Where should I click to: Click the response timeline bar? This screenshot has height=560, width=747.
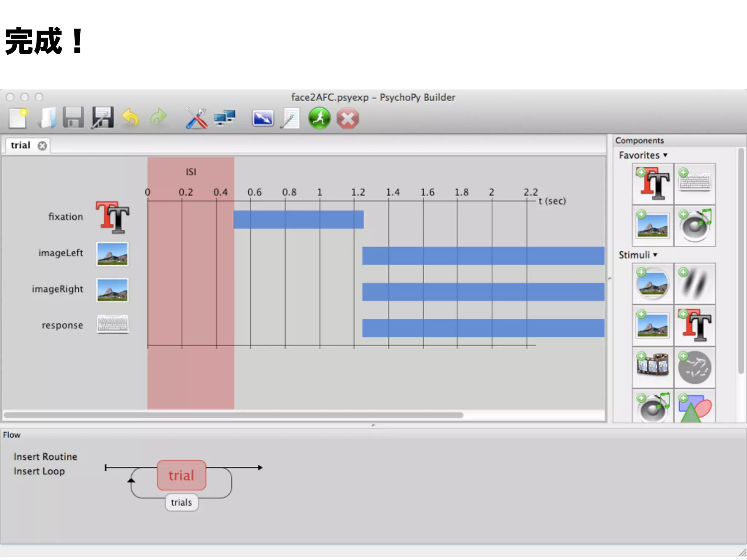483,328
